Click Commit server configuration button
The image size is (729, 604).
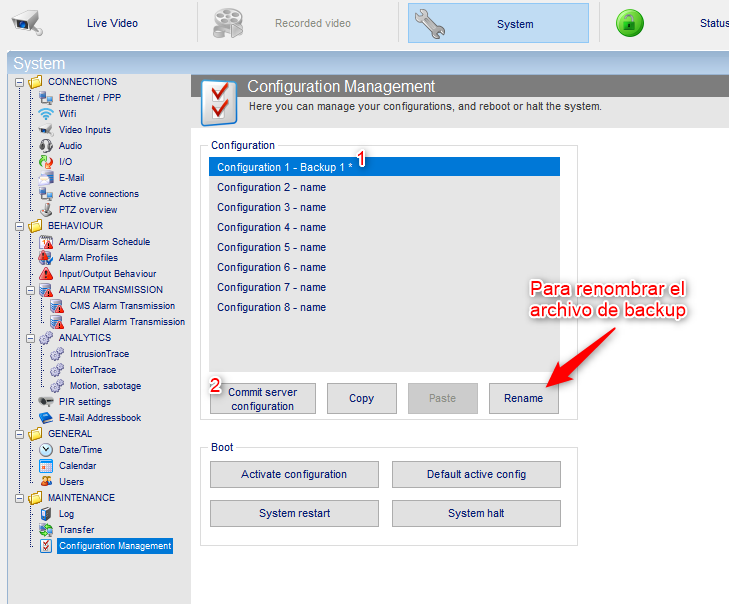tap(263, 398)
